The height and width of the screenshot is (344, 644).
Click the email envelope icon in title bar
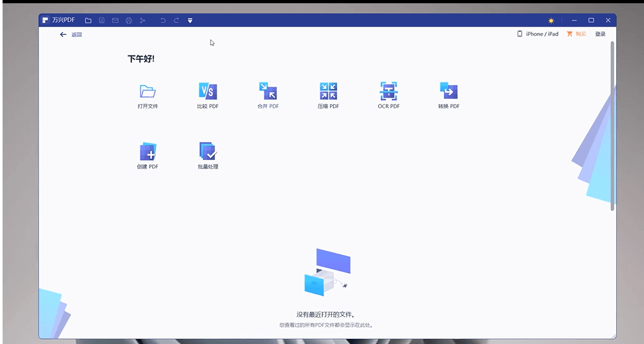click(x=115, y=21)
